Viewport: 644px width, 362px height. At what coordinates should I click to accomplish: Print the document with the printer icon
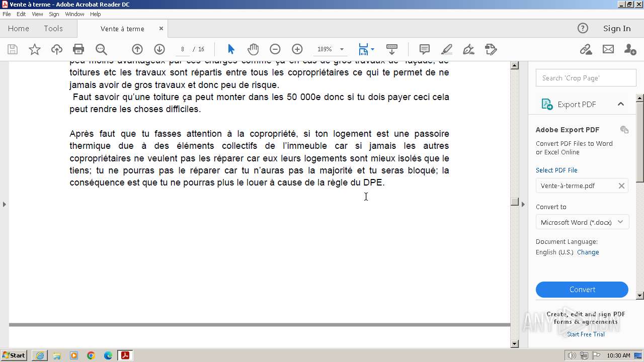(78, 49)
